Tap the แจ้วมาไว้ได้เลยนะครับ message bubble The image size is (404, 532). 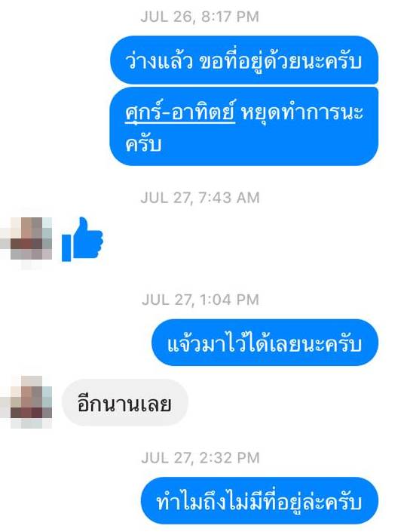point(265,343)
